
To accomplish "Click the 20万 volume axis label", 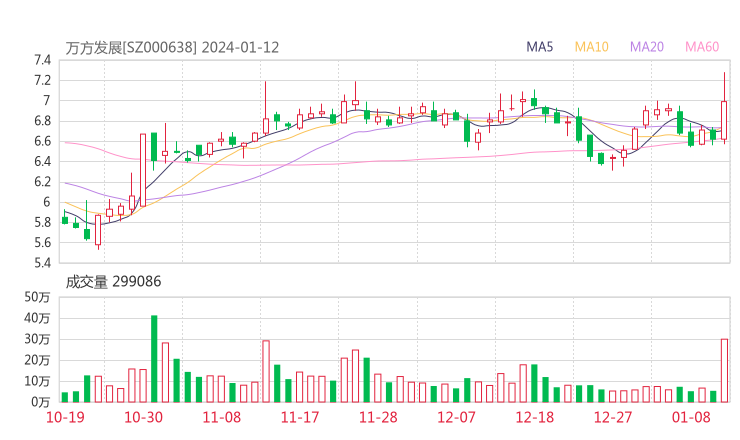I will pyautogui.click(x=37, y=360).
